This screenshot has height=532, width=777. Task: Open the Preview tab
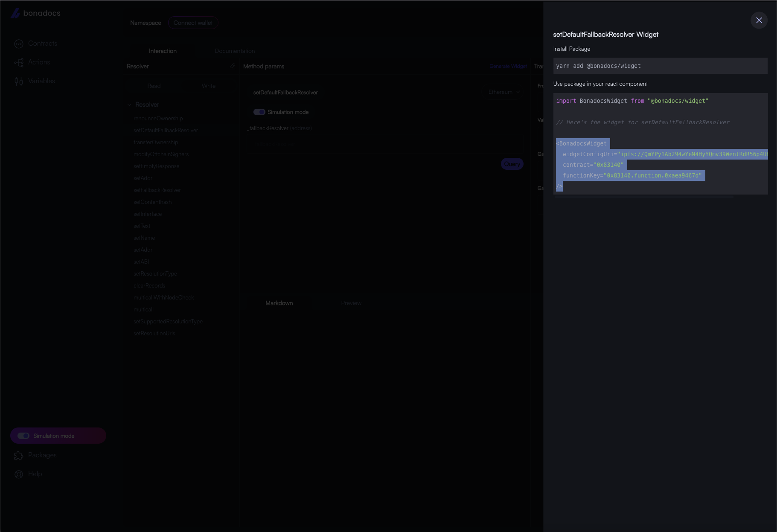tap(351, 303)
